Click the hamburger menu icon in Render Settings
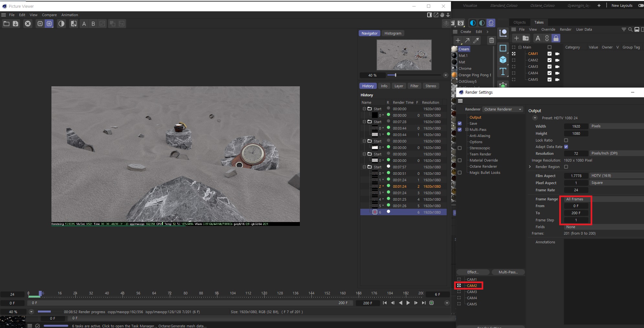Screen dimensions: 644x328 pyautogui.click(x=460, y=101)
